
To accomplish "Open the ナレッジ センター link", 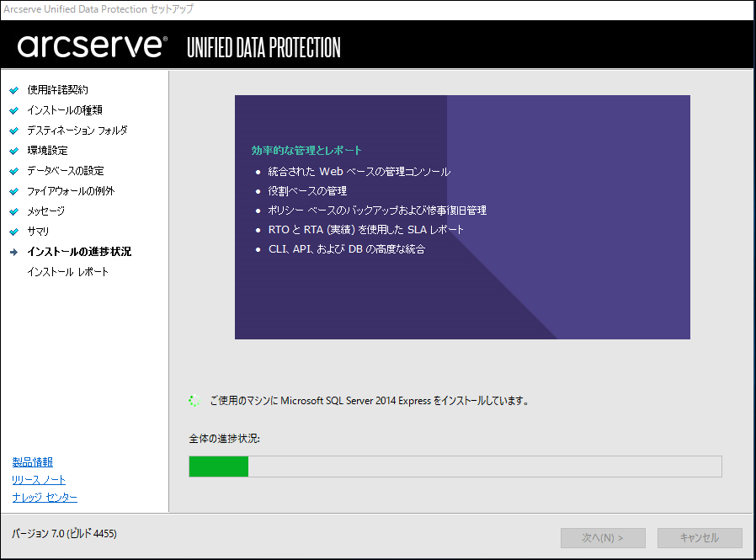I will coord(45,498).
